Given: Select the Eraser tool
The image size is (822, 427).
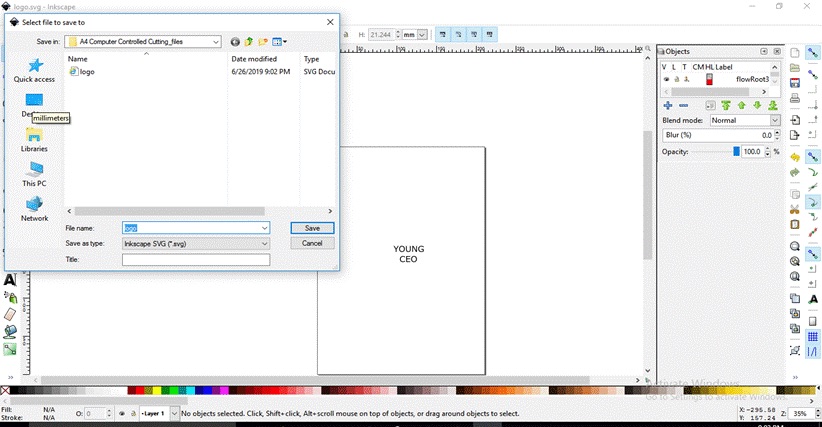Looking at the screenshot, I should coord(10,314).
